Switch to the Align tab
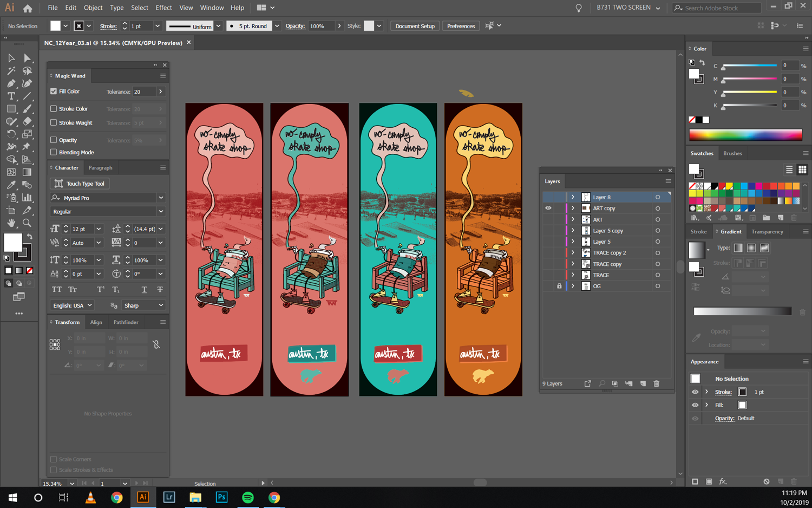Image resolution: width=812 pixels, height=508 pixels. 96,322
